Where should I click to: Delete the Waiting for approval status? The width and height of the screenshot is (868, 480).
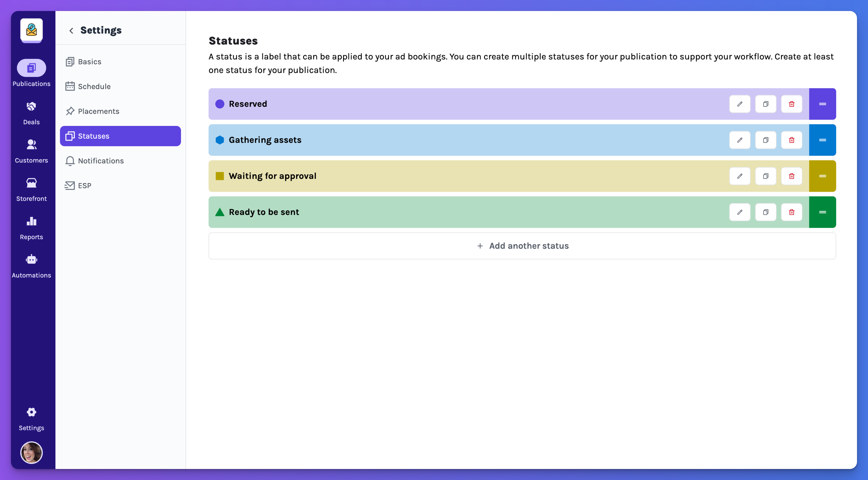791,176
